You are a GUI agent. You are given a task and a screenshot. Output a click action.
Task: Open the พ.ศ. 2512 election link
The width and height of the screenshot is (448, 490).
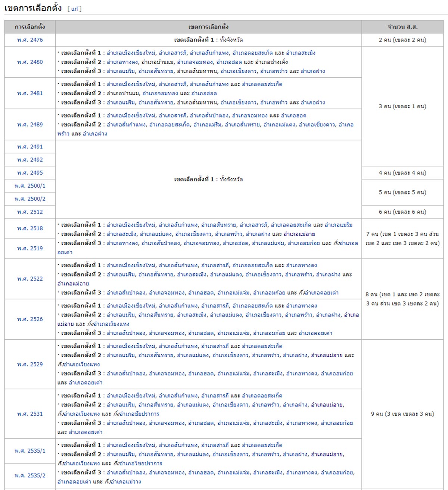(30, 212)
